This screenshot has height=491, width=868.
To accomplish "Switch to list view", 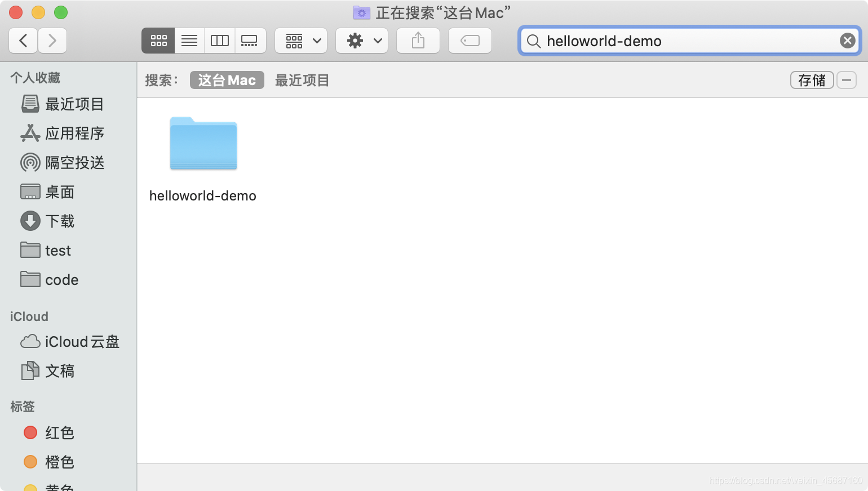I will click(x=189, y=41).
